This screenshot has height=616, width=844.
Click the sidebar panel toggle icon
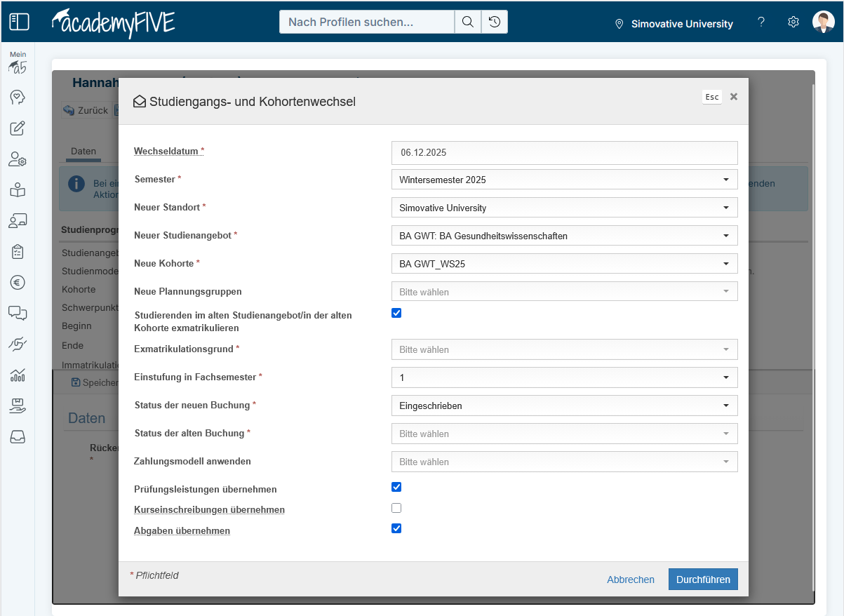pos(19,22)
